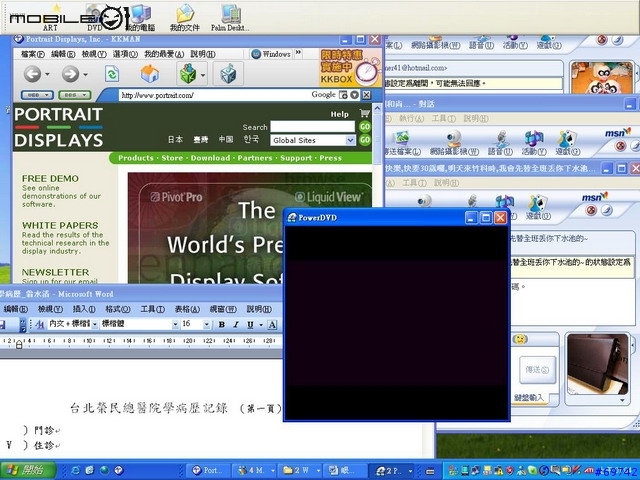
Task: Open the emoticon smiley picker in MSN chat
Action: pyautogui.click(x=520, y=339)
